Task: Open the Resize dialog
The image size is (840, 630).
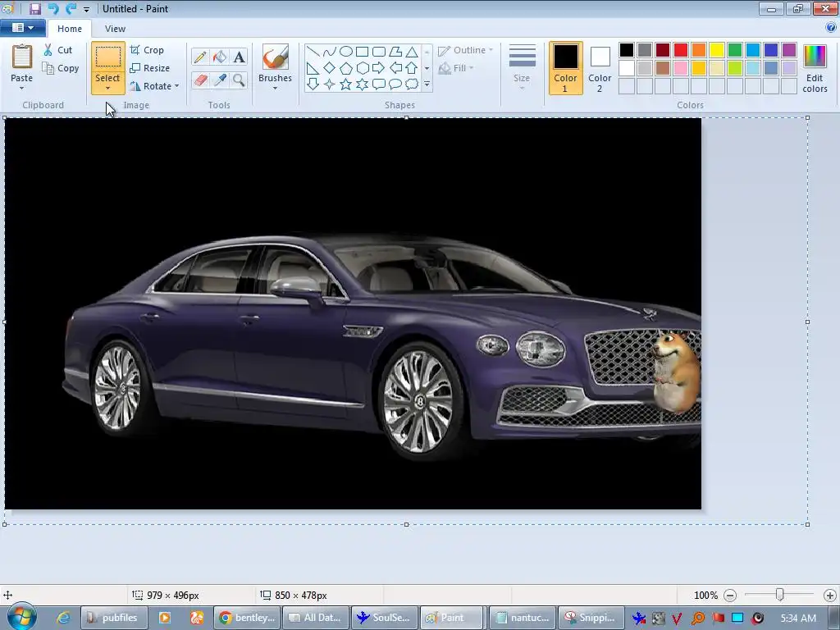Action: [x=150, y=68]
